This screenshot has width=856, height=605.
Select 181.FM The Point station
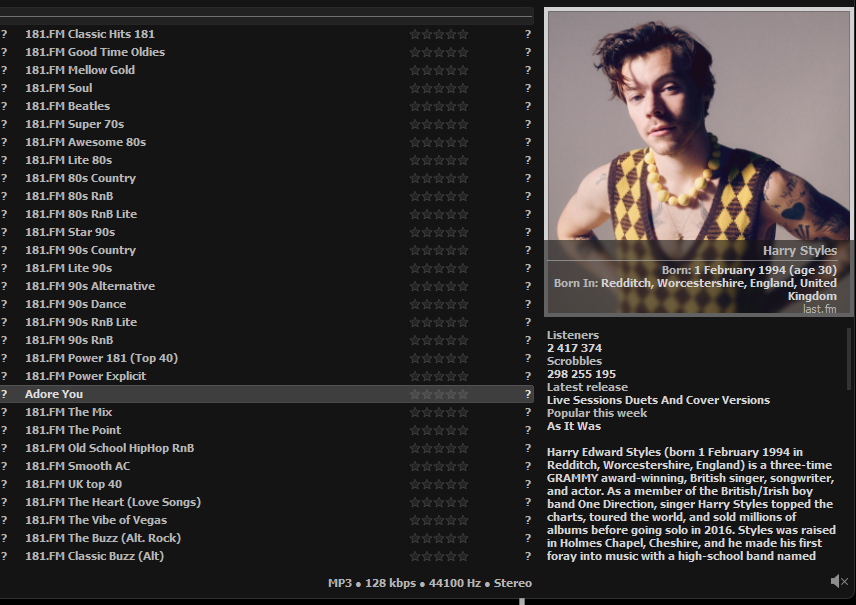click(267, 430)
